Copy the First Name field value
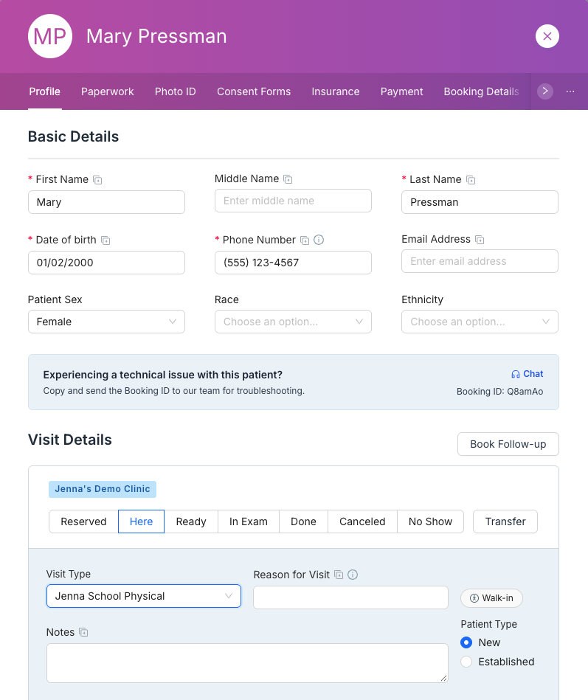Screen dimensions: 588x700 97,180
